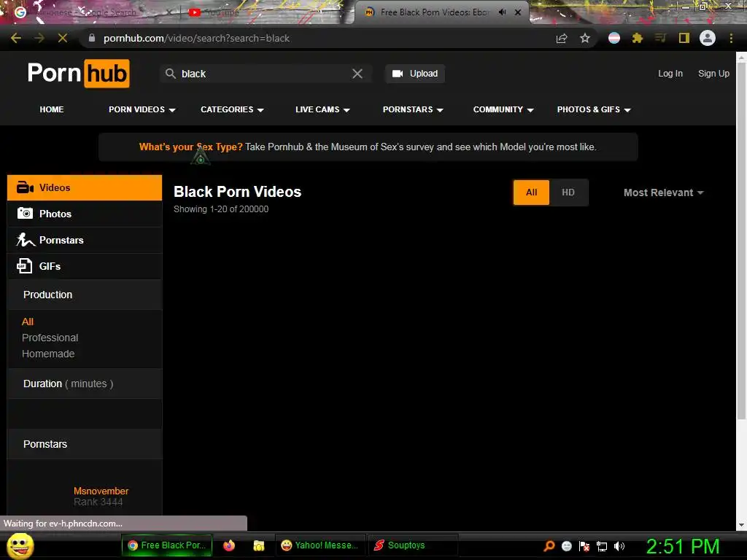Select the Professional production filter

click(x=50, y=338)
